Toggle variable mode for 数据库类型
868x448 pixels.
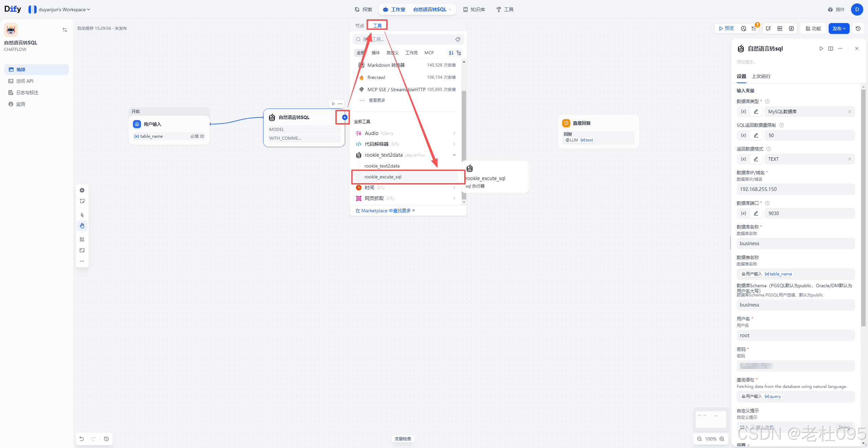[743, 112]
